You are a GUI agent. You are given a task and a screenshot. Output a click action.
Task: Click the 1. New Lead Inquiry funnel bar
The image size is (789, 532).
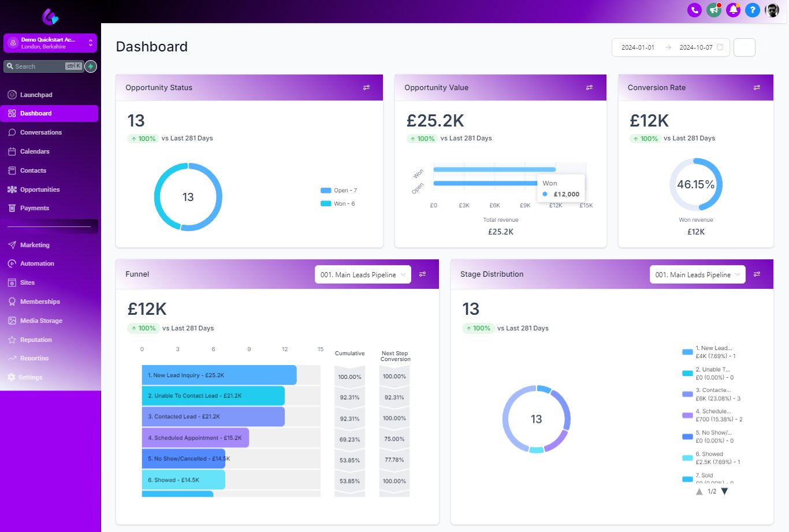point(219,375)
